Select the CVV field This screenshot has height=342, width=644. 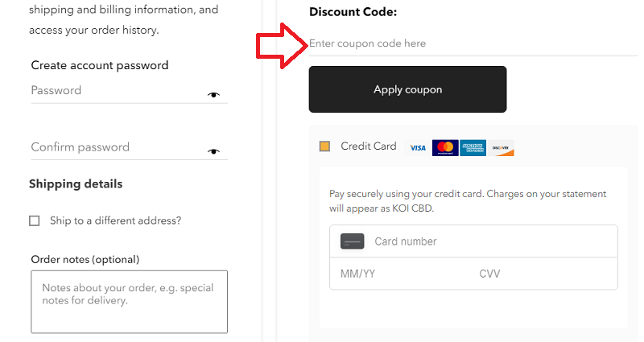539,274
